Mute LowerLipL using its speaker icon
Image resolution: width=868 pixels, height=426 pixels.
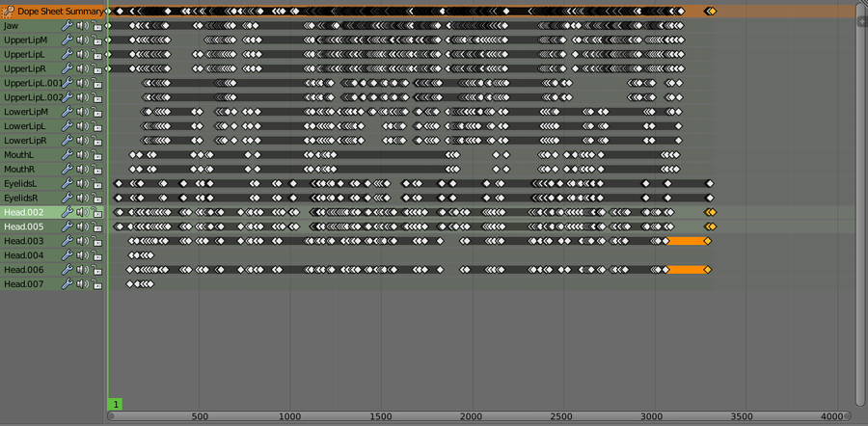click(x=83, y=126)
